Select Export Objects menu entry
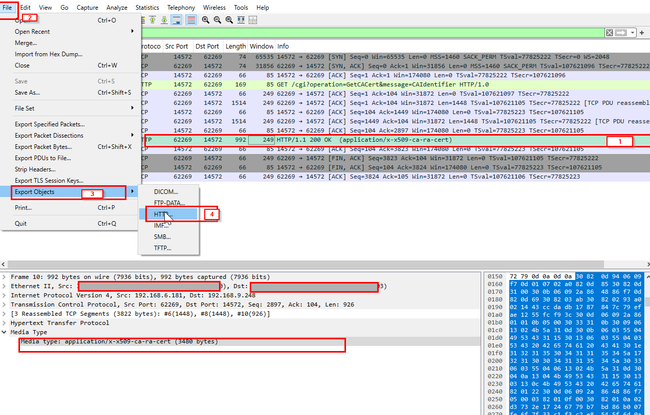This screenshot has height=415, width=650. (x=70, y=192)
